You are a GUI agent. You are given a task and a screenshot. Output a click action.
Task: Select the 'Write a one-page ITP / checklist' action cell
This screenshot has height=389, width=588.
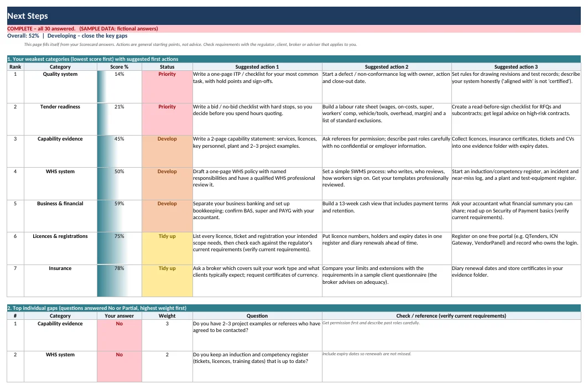pyautogui.click(x=257, y=87)
